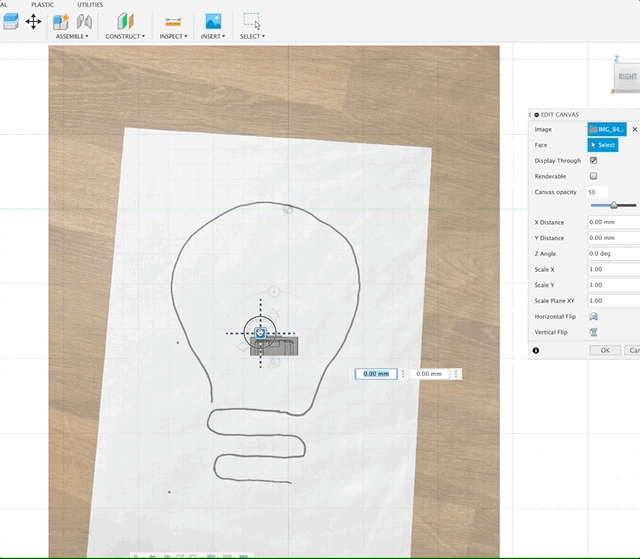This screenshot has height=559, width=640.
Task: Click the Face Select button
Action: (x=603, y=145)
